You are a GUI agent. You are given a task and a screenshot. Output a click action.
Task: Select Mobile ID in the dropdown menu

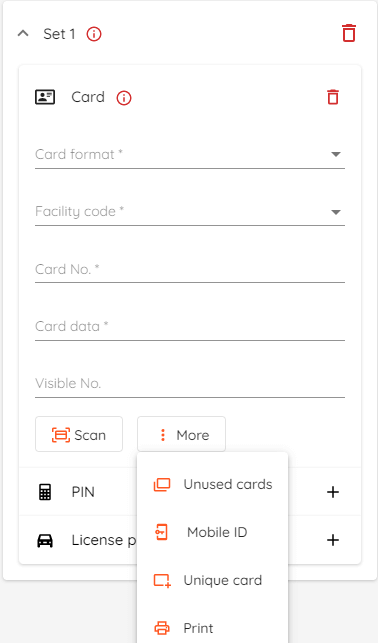click(x=213, y=532)
